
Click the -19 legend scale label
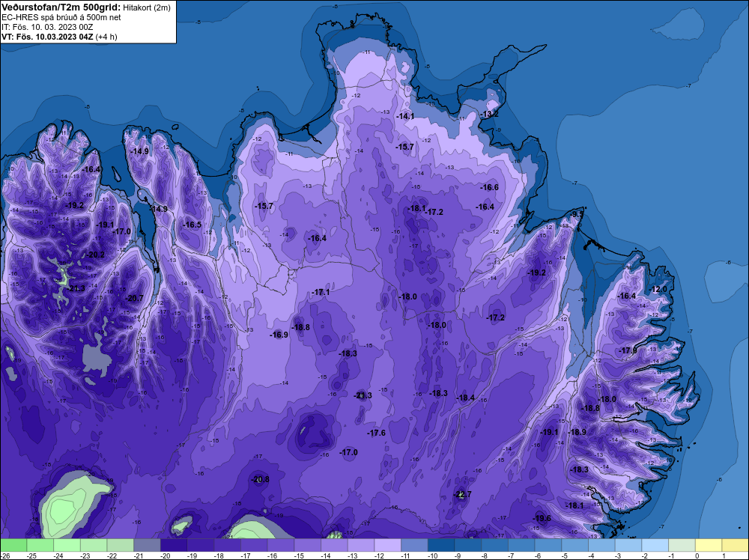192,556
